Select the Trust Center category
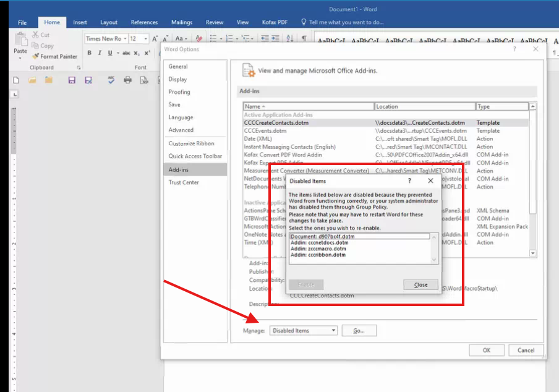The width and height of the screenshot is (559, 392). (195, 182)
